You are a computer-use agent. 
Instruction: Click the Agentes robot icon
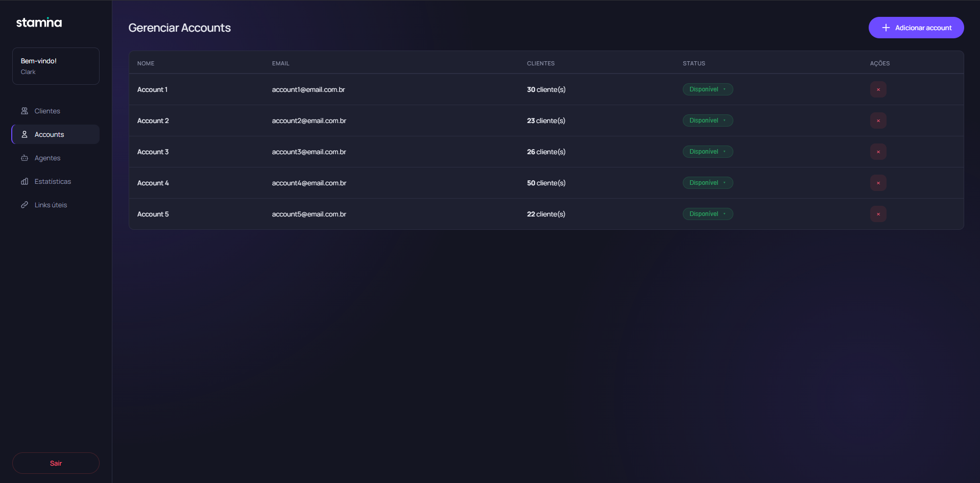pos(25,158)
